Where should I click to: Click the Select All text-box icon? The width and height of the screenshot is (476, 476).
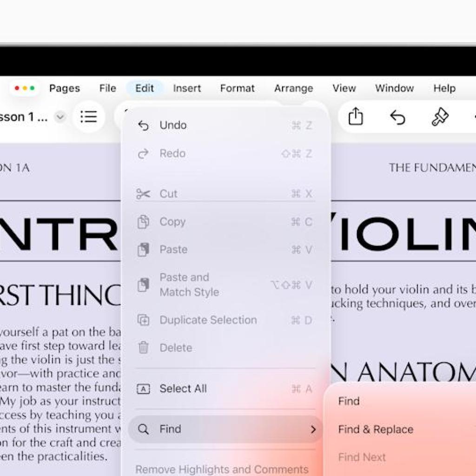click(144, 389)
